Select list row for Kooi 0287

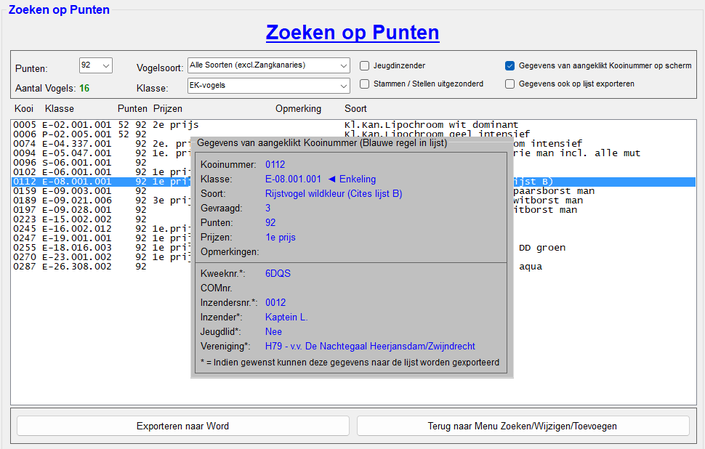coord(100,267)
